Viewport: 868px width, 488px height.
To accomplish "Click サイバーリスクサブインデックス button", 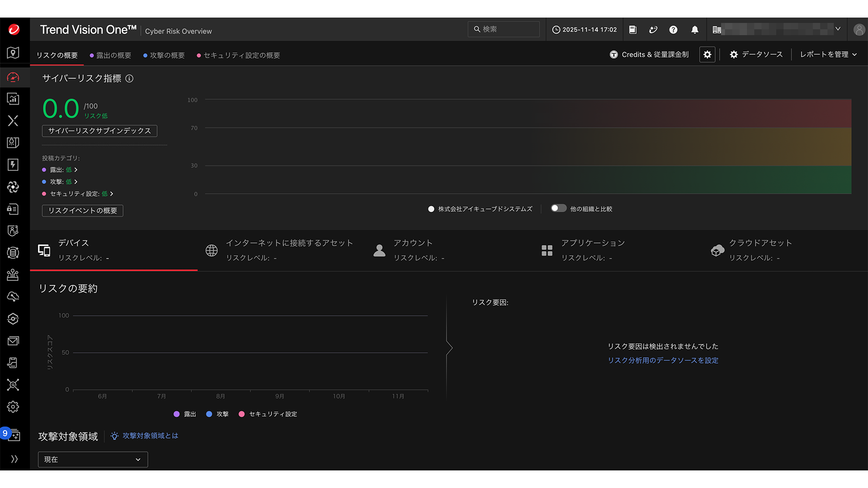I will tap(100, 131).
